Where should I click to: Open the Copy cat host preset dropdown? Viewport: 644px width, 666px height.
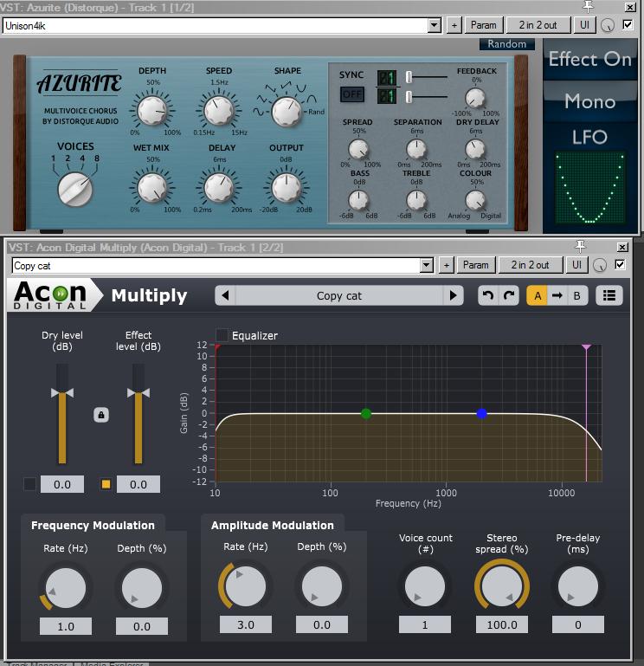click(x=426, y=266)
